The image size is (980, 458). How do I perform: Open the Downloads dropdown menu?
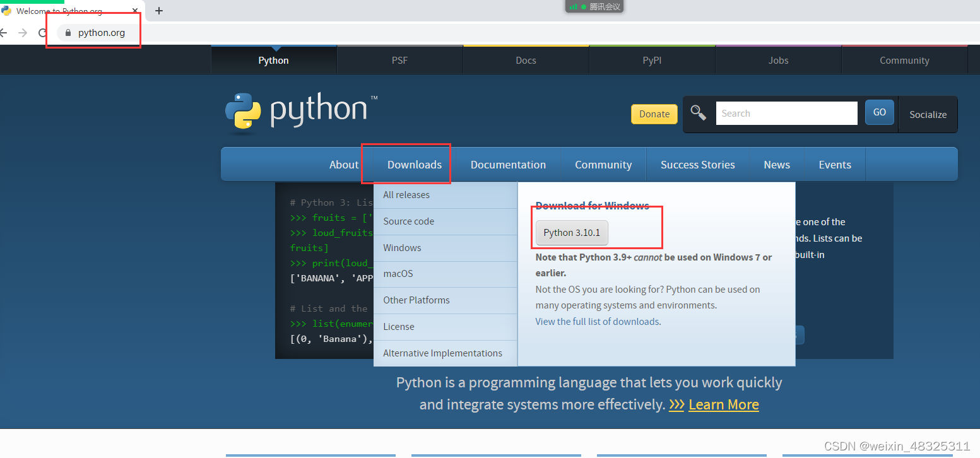click(x=413, y=164)
